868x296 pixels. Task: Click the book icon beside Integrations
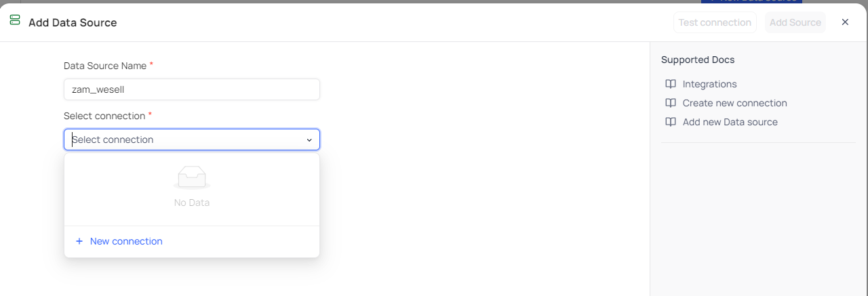click(x=671, y=84)
